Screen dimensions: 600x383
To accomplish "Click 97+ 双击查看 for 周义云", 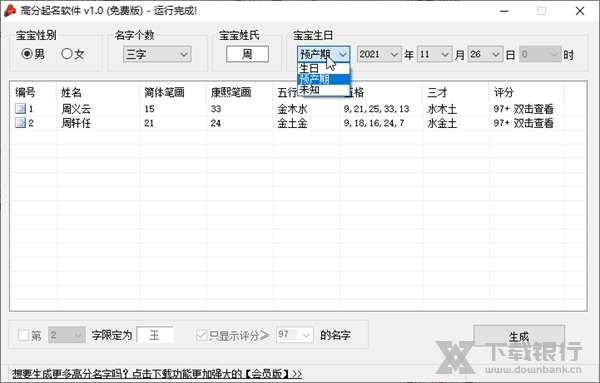I will point(523,109).
